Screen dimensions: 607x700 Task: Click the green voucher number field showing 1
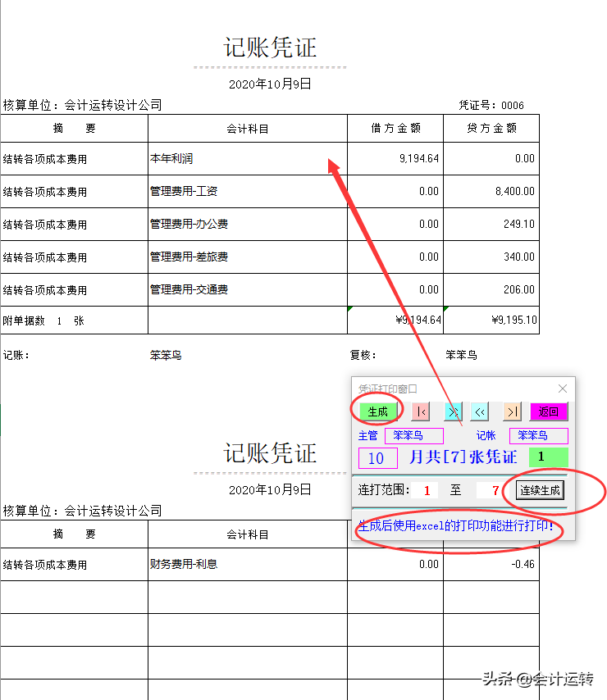[549, 457]
